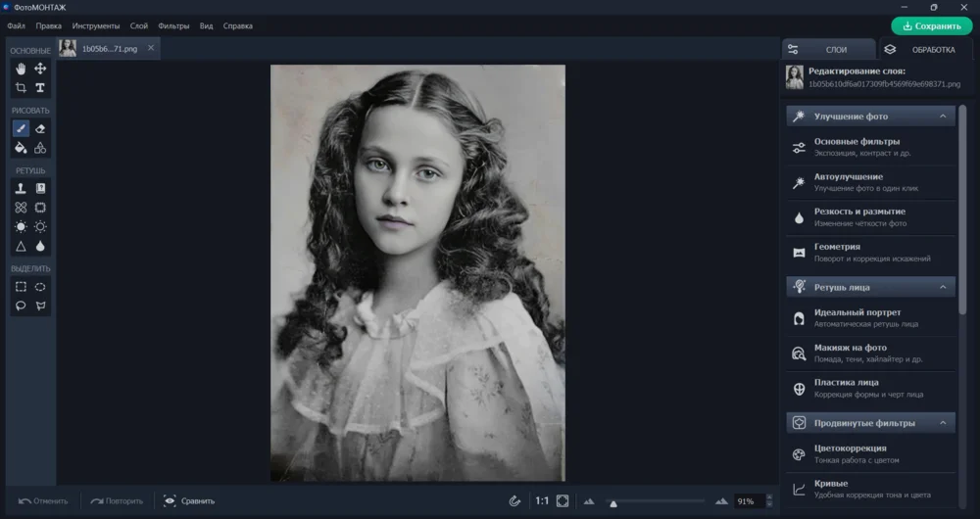
Task: Select the Text tool
Action: click(x=40, y=88)
